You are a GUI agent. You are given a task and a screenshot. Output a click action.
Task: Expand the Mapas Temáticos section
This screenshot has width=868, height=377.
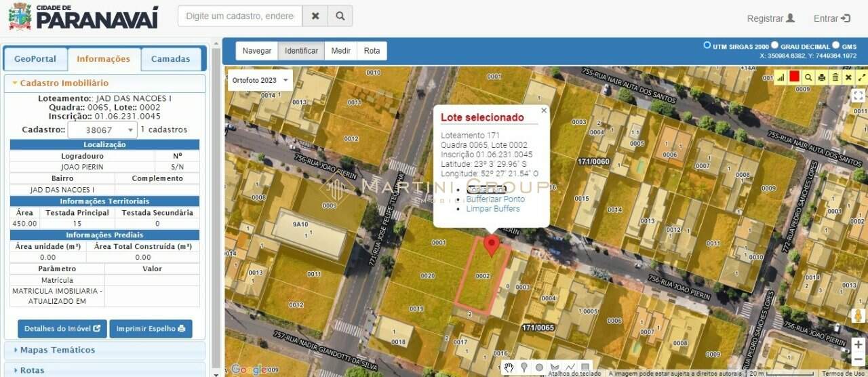click(104, 351)
